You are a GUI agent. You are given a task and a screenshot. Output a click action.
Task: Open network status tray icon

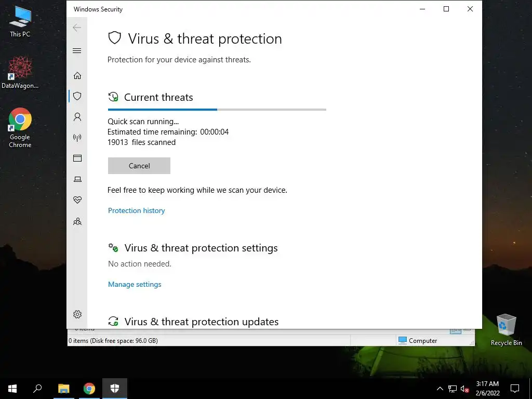click(453, 389)
